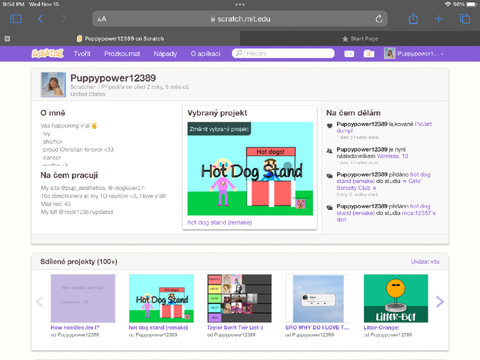Expand the Puppypower account dropdown menu
480x360 pixels.
(414, 54)
